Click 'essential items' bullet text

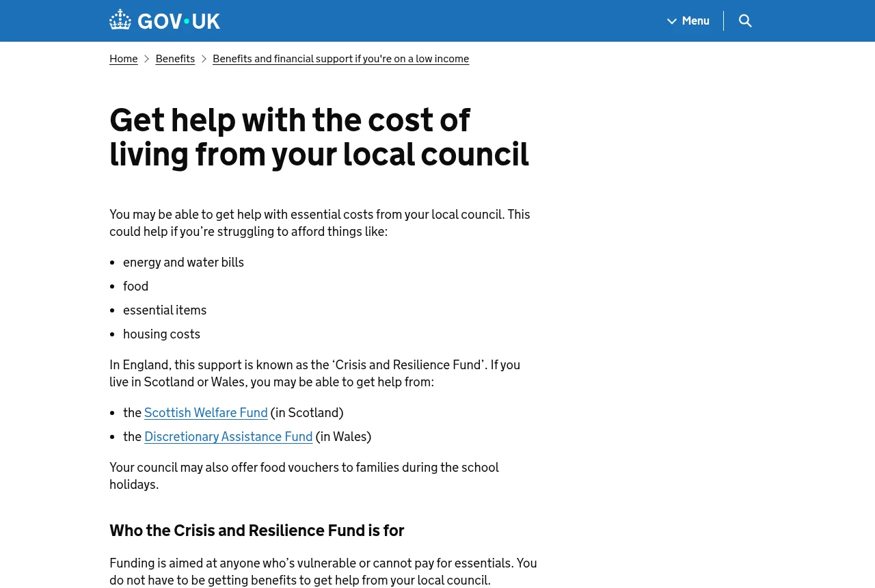click(x=165, y=310)
